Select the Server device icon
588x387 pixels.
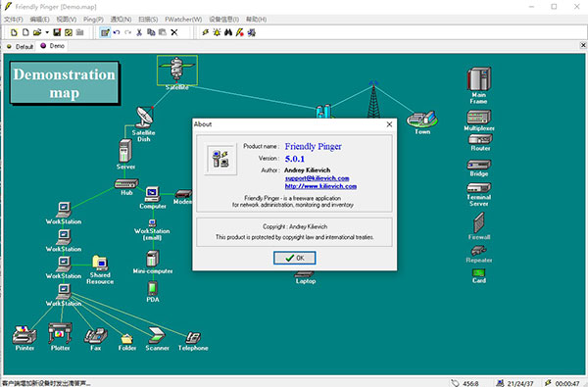[x=125, y=151]
